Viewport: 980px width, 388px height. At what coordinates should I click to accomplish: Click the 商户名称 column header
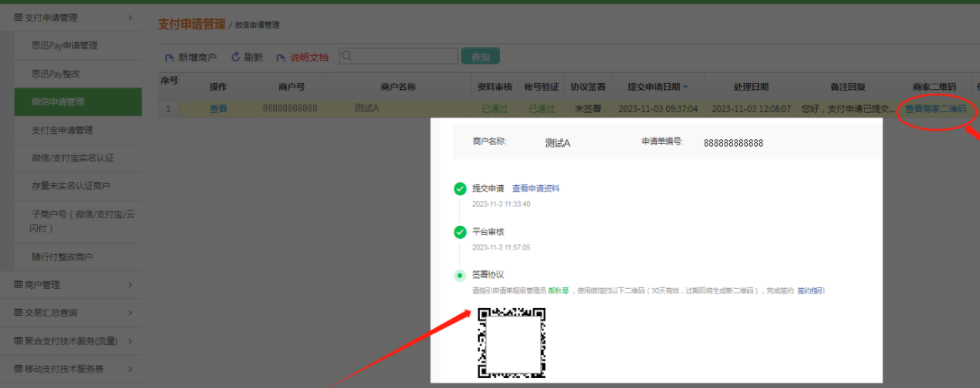click(x=398, y=87)
